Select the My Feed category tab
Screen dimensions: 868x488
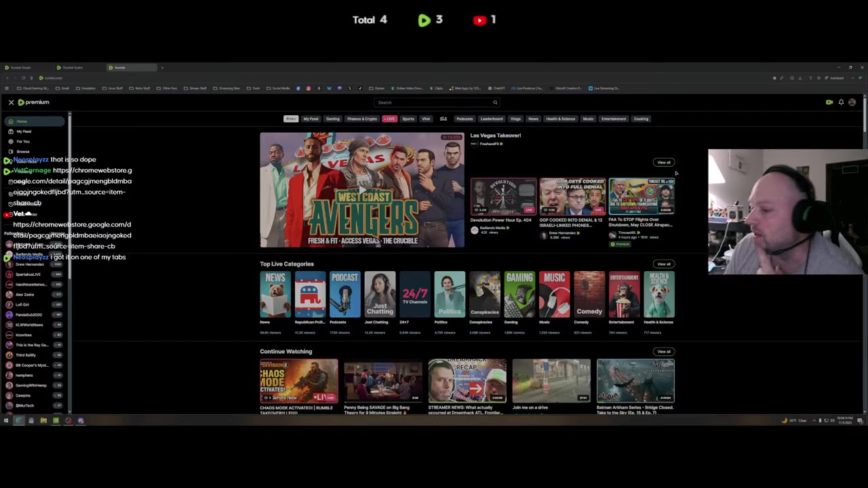pyautogui.click(x=311, y=119)
